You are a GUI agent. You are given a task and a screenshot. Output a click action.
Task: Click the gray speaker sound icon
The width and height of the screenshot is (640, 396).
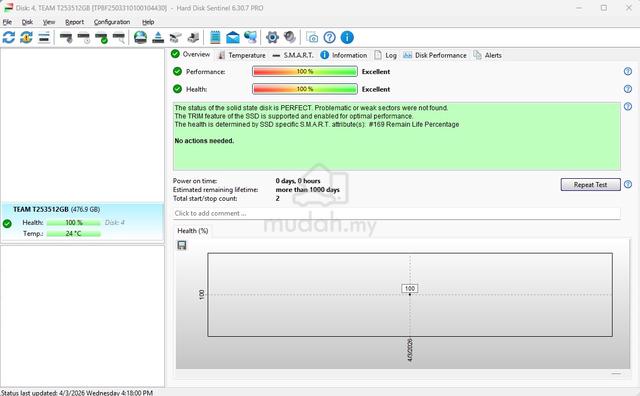click(290, 38)
